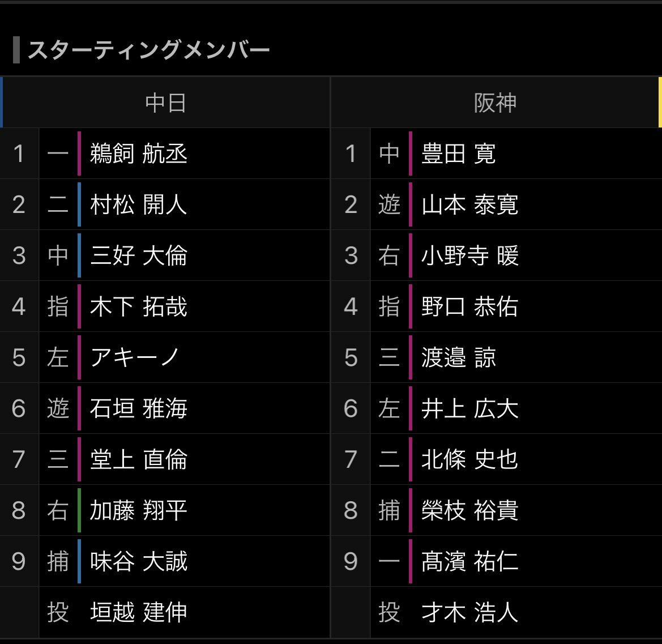Select shortstop 石垣 雅海
This screenshot has width=662, height=644.
pos(139,408)
